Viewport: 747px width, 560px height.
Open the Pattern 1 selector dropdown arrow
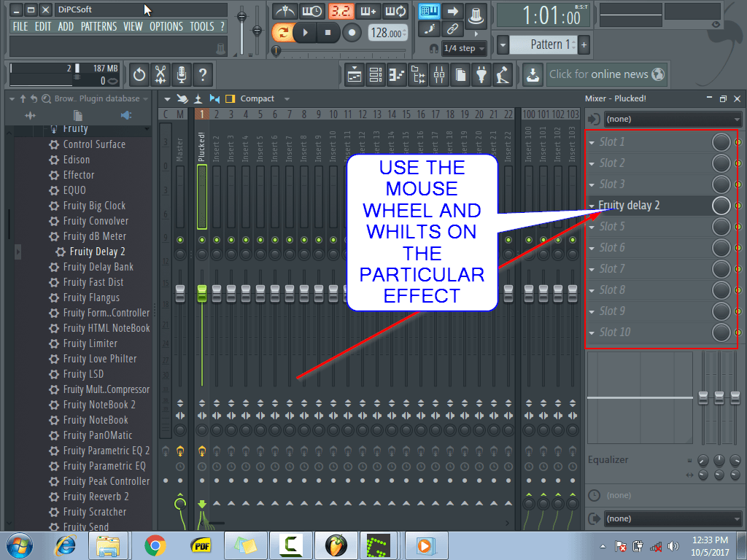point(503,45)
